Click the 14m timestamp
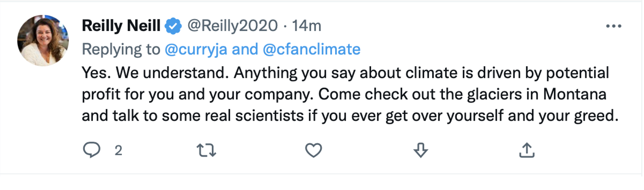This screenshot has height=190, width=644. point(307,27)
